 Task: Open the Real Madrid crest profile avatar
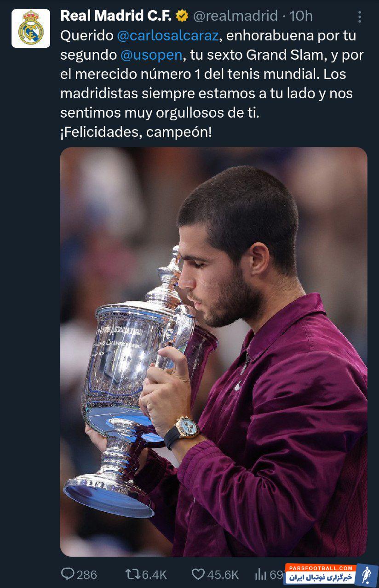click(x=31, y=28)
